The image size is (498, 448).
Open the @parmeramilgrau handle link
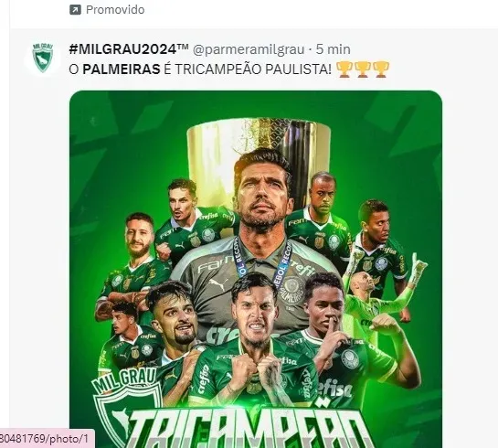[249, 49]
